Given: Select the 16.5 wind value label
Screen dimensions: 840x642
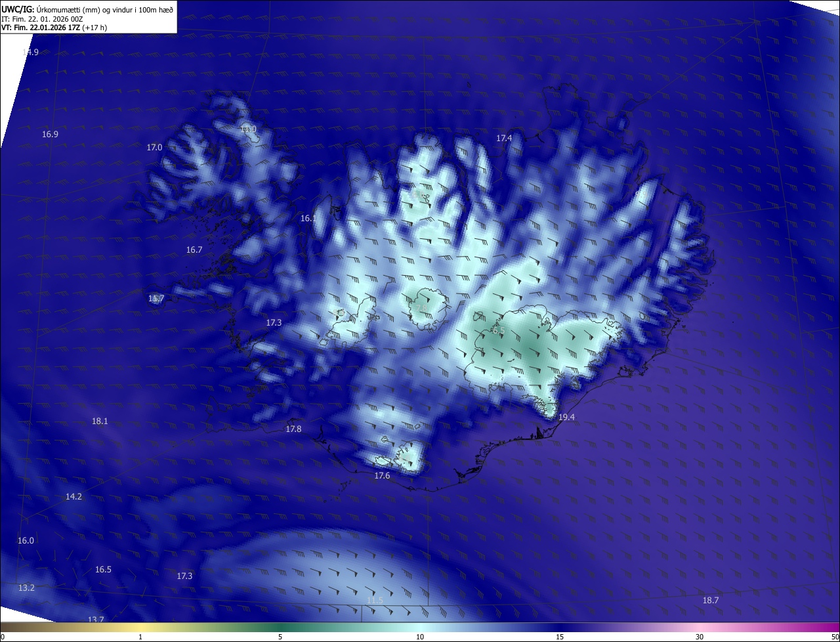Looking at the screenshot, I should pos(103,569).
